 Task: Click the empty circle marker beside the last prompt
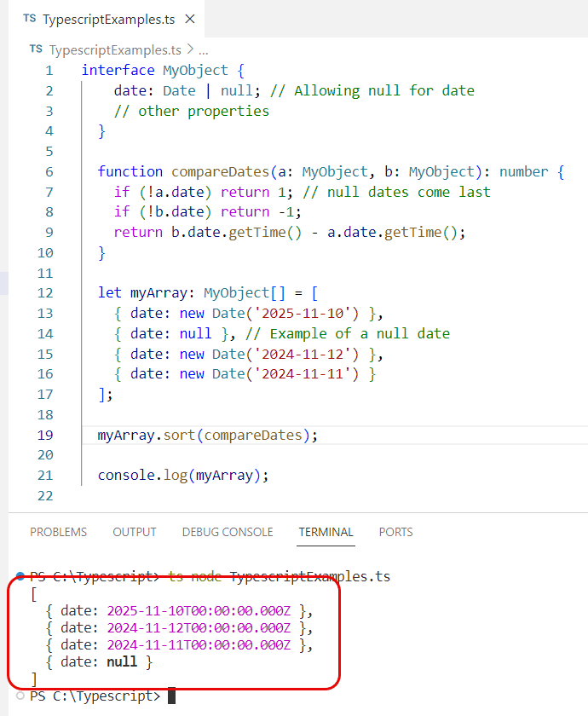[20, 696]
